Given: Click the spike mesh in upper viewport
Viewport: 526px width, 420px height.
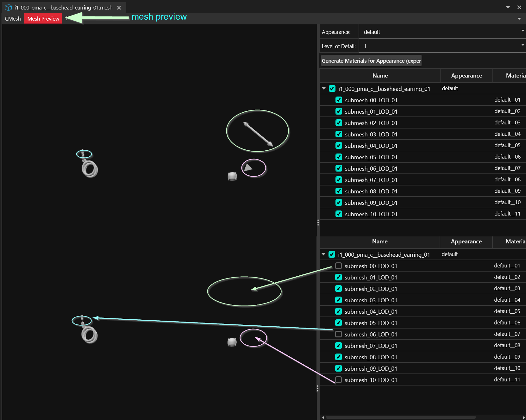Looking at the screenshot, I should (x=258, y=134).
